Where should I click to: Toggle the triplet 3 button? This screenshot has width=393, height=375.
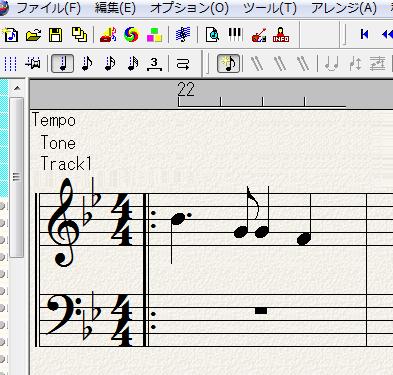pos(154,64)
